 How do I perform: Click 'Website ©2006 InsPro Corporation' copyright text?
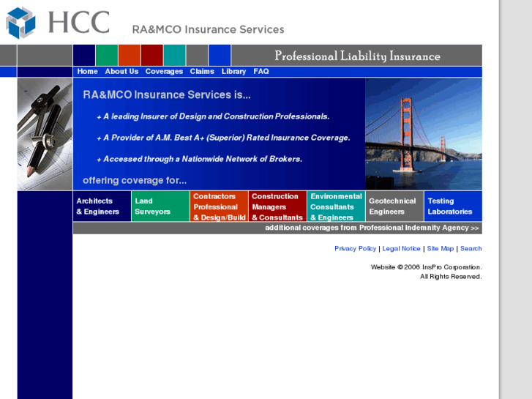point(426,267)
